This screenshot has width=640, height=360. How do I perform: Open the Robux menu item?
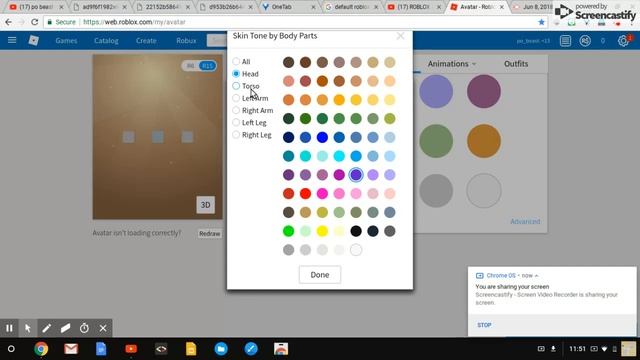click(186, 41)
